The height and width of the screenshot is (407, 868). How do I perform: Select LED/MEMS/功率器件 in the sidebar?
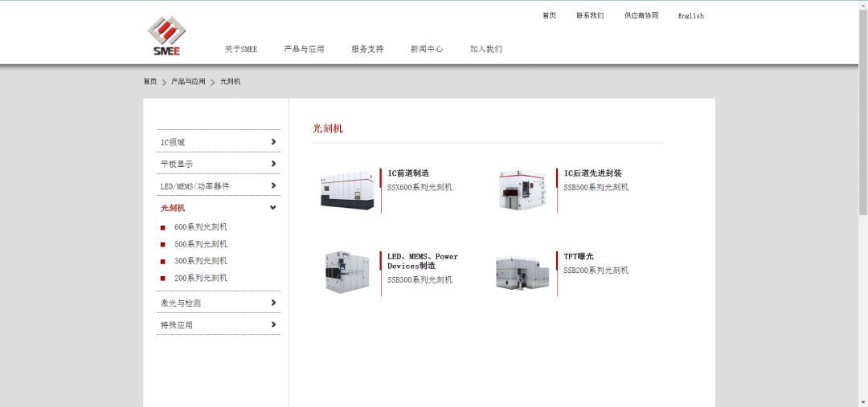point(194,186)
